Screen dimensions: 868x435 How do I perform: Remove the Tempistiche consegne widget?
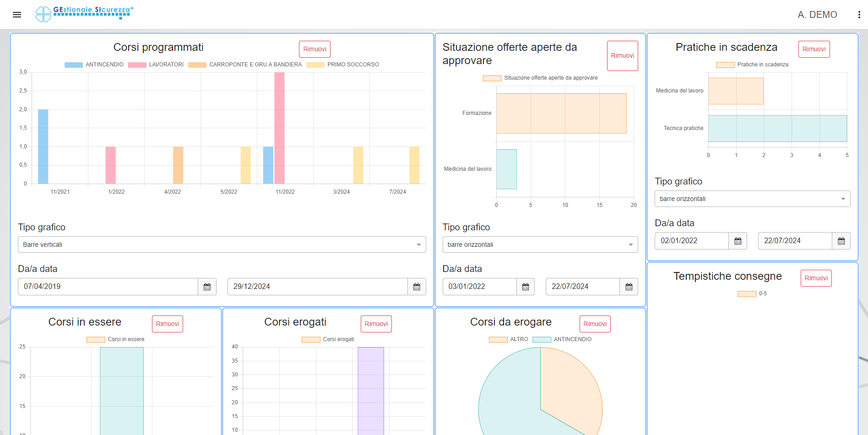[816, 278]
